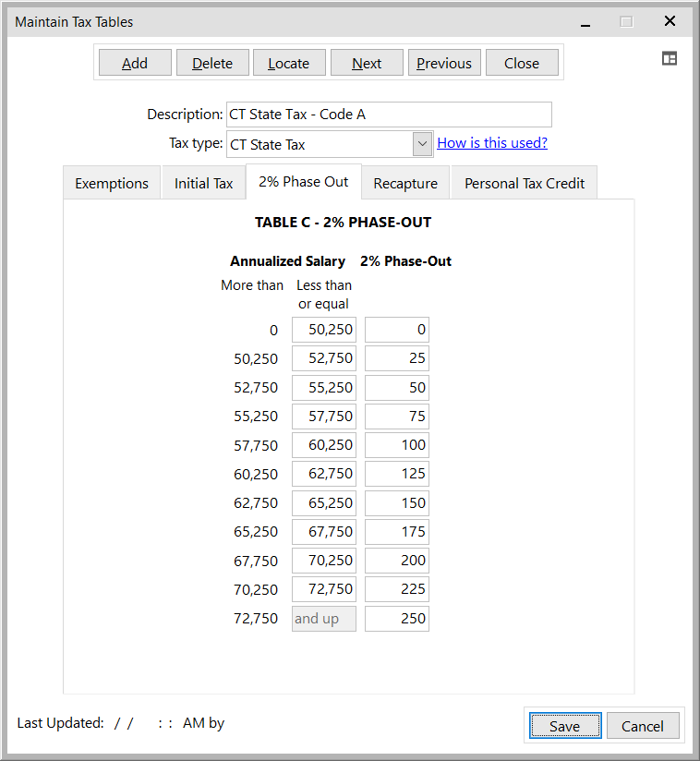The width and height of the screenshot is (700, 761).
Task: Open the Initial Tax tab
Action: pyautogui.click(x=203, y=183)
